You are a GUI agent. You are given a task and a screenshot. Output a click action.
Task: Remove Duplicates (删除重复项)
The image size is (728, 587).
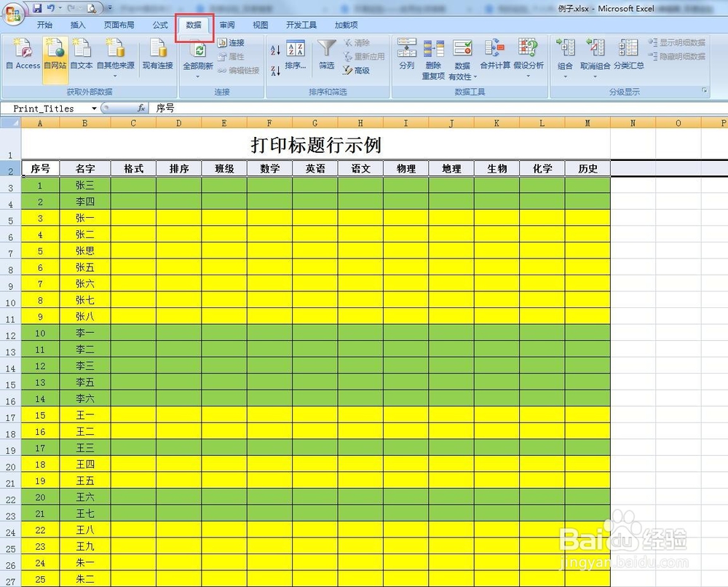(434, 60)
